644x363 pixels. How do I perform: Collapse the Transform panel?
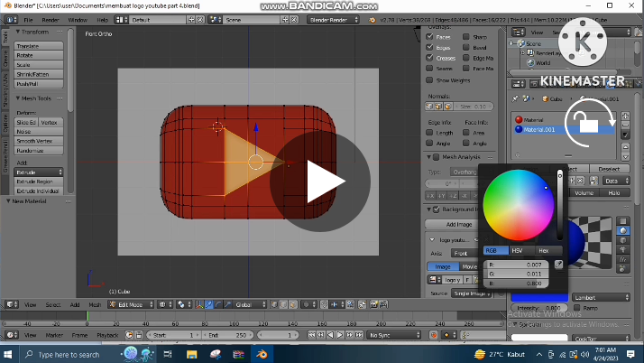pyautogui.click(x=18, y=32)
